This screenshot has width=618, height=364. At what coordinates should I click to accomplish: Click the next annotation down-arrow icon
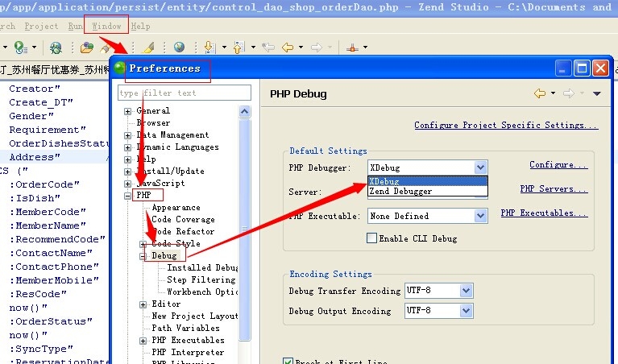click(209, 48)
